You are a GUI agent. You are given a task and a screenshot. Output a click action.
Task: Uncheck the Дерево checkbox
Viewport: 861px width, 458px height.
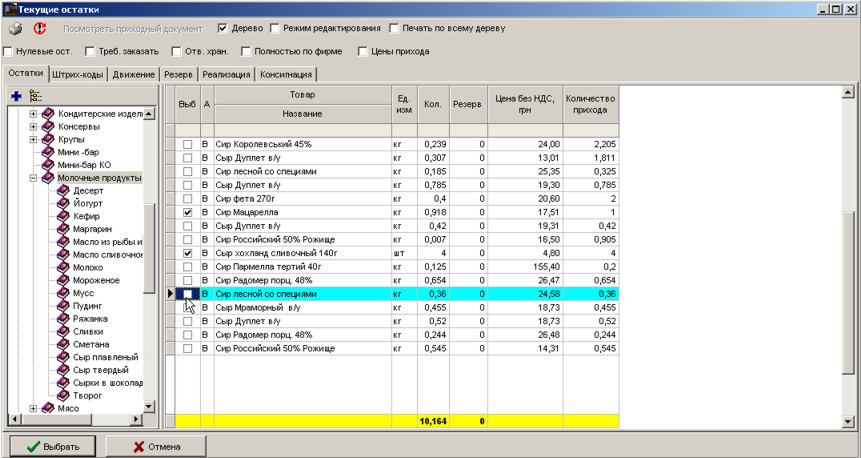(223, 29)
